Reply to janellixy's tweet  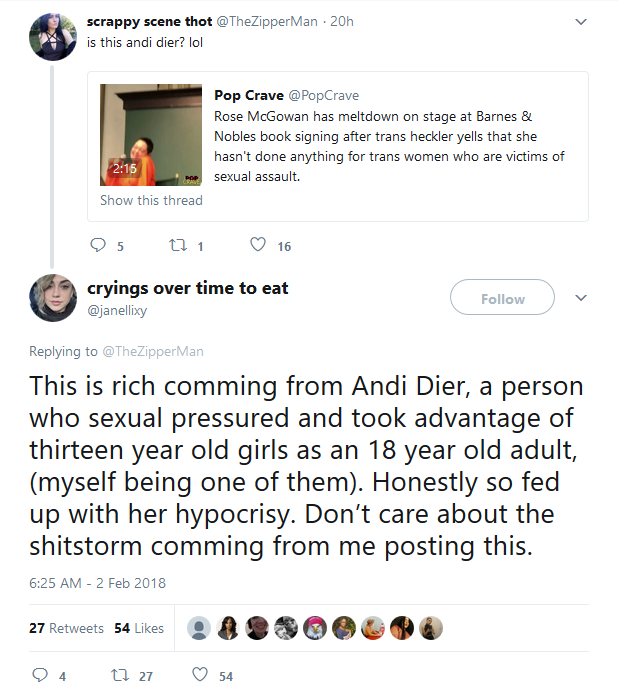tap(40, 675)
